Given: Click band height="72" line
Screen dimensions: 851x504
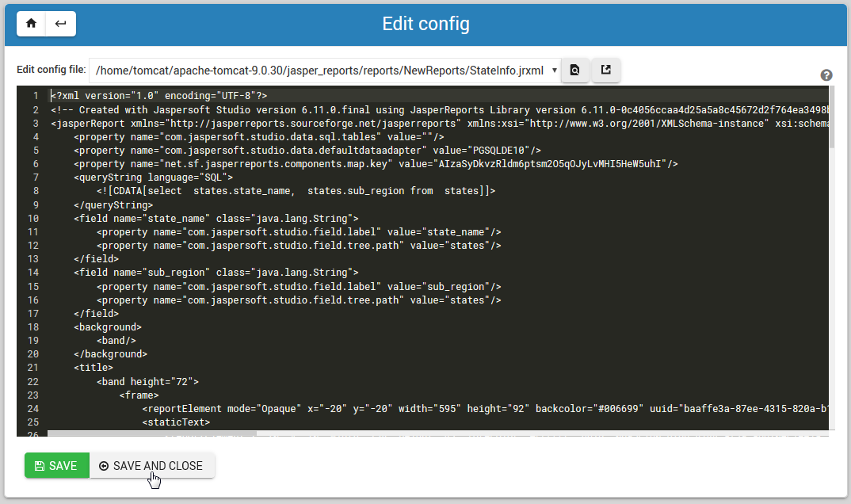Looking at the screenshot, I should pos(147,382).
